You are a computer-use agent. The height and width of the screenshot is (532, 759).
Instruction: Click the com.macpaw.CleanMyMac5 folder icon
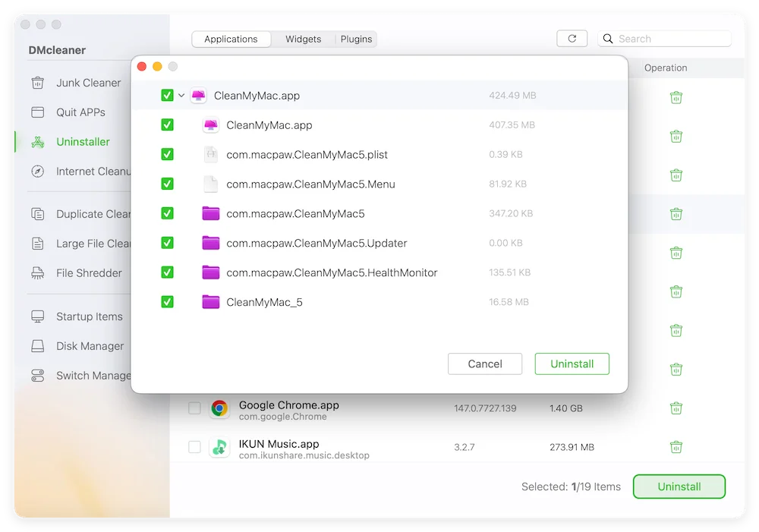coord(210,213)
